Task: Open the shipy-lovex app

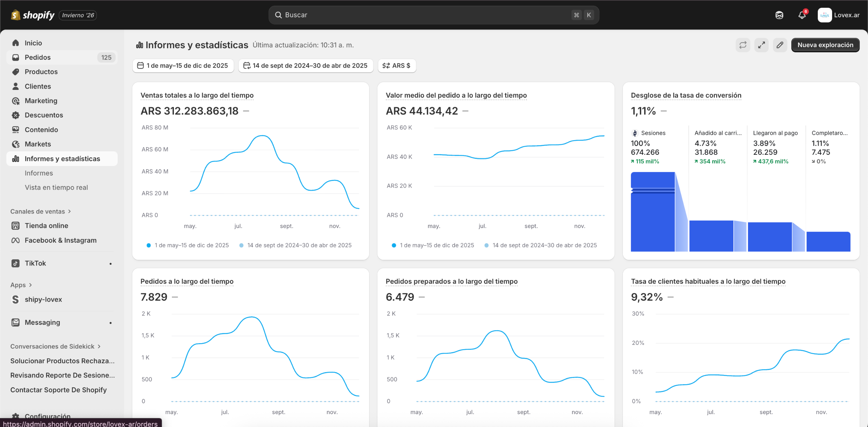Action: click(x=43, y=299)
